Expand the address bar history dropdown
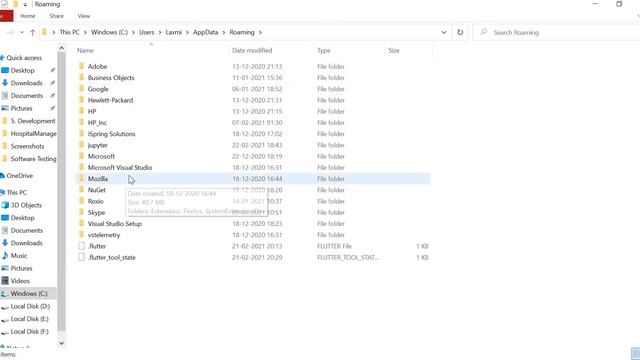Viewport: 640px width, 360px height. 444,32
